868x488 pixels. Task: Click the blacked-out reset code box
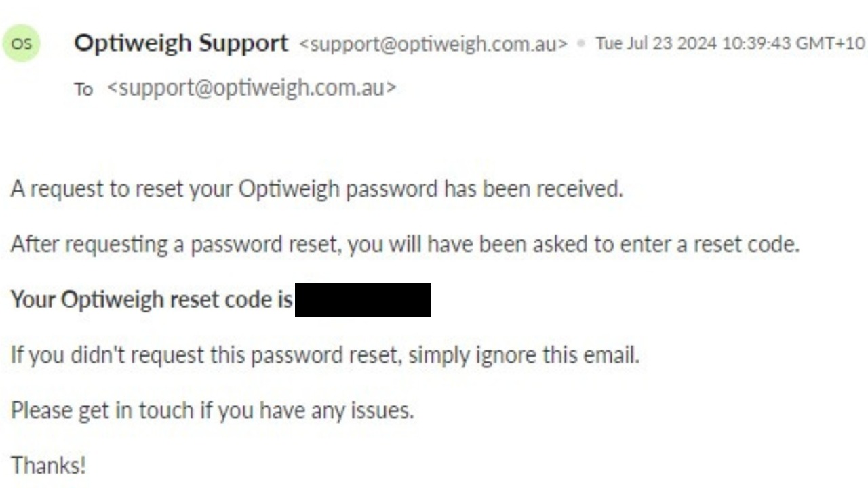click(363, 300)
